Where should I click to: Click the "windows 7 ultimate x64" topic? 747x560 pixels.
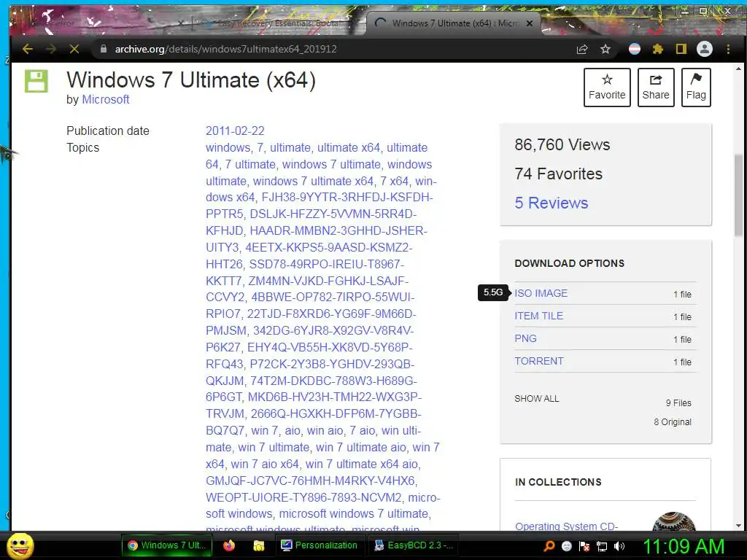coord(313,181)
